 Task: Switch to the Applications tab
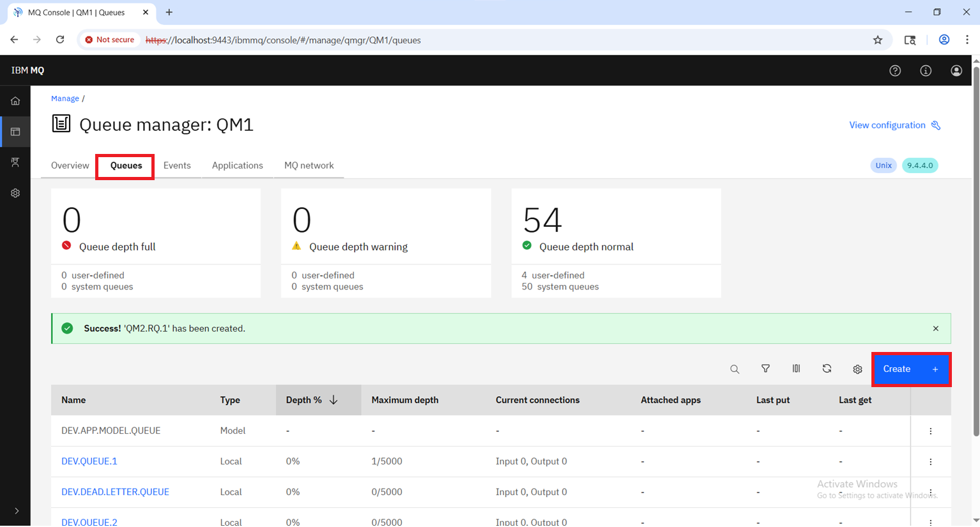(x=238, y=165)
